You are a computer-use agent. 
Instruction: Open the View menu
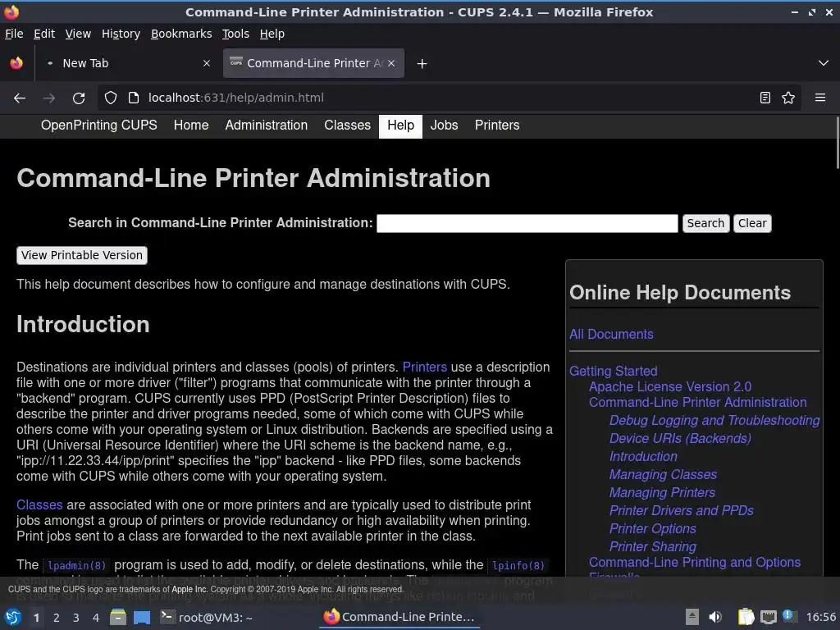tap(78, 34)
